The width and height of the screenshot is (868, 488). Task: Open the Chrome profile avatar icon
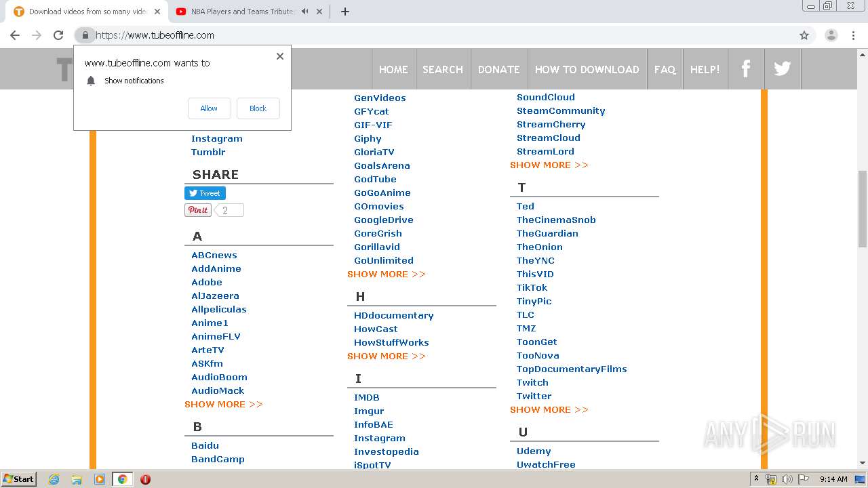tap(831, 35)
